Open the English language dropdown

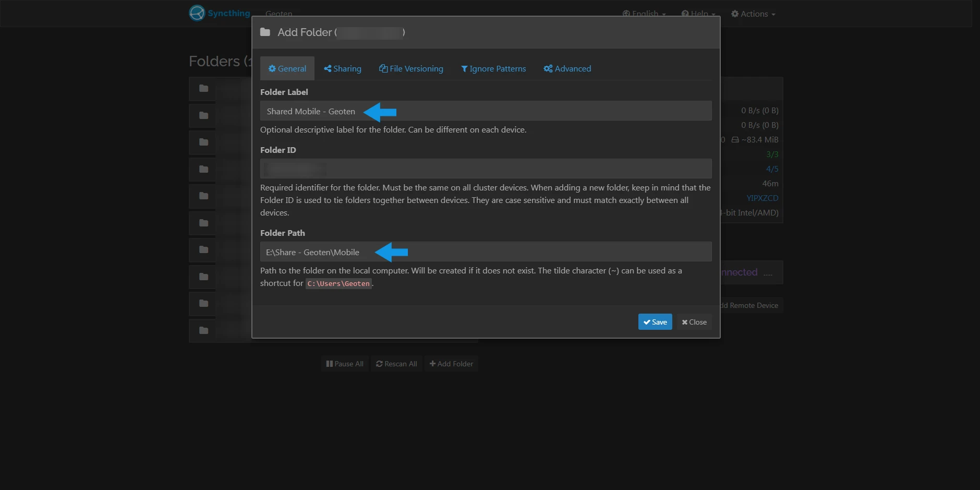point(645,14)
